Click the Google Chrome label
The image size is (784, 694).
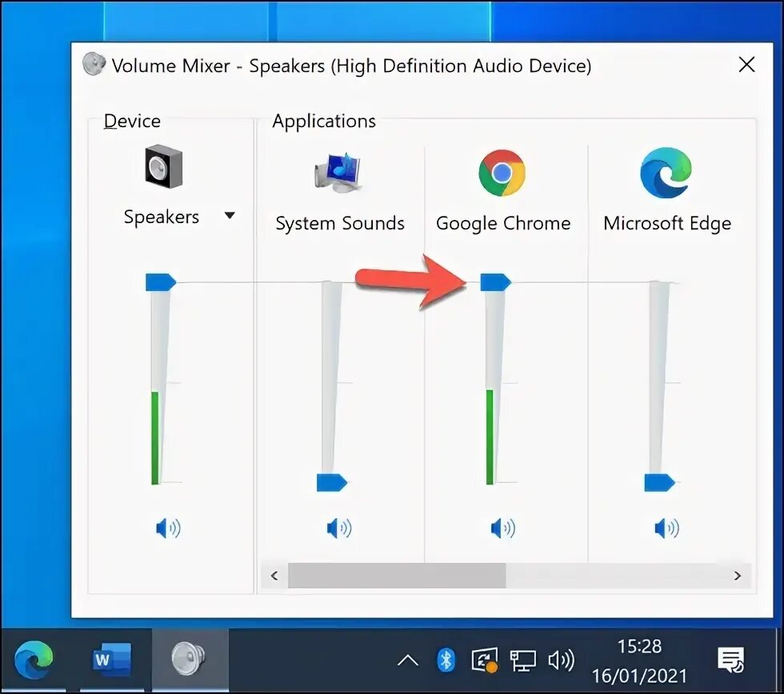[x=503, y=223]
